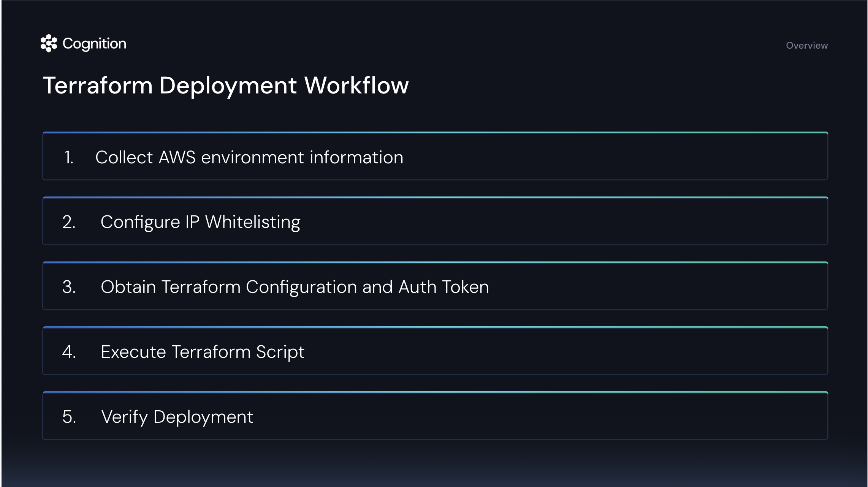Select the Overview section label
This screenshot has height=487, width=868.
806,46
